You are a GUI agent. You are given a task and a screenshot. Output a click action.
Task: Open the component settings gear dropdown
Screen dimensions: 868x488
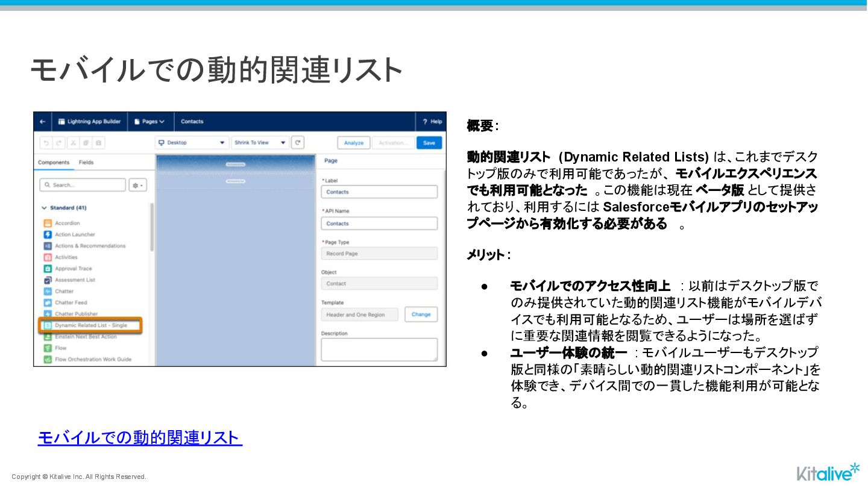[x=137, y=185]
